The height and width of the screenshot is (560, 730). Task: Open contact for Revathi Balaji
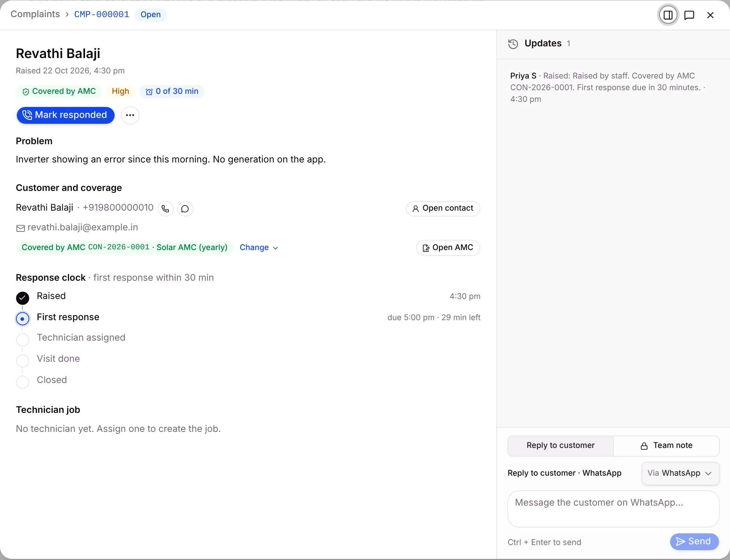tap(443, 208)
